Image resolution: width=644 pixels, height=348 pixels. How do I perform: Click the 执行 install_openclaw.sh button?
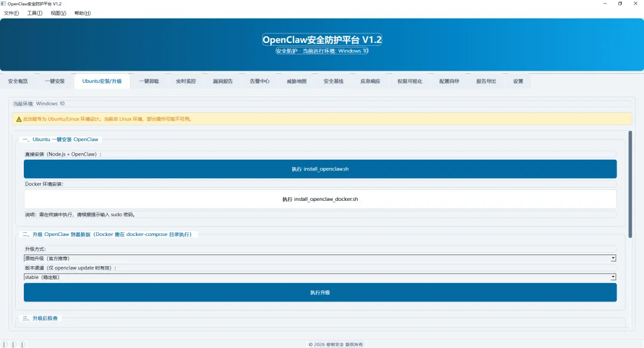point(320,169)
